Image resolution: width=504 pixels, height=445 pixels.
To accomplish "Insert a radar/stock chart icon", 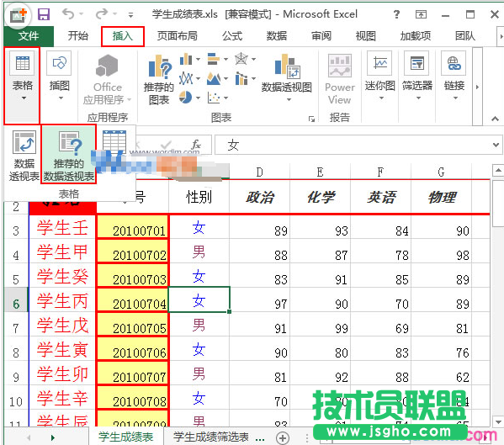I will [241, 59].
